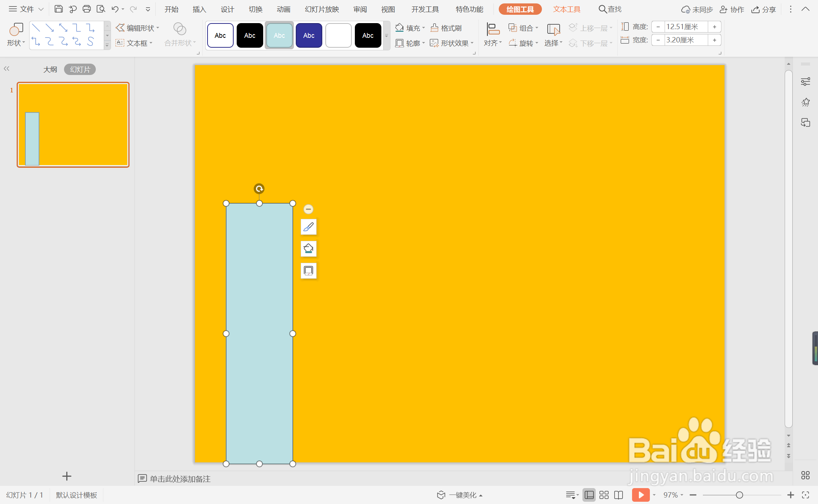Click the Edit Shape (编辑形状) icon
This screenshot has height=504, width=818.
pyautogui.click(x=120, y=28)
